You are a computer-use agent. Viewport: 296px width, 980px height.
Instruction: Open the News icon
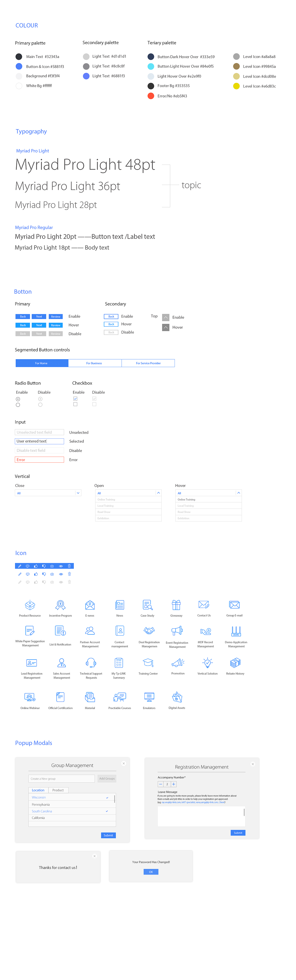point(120,605)
